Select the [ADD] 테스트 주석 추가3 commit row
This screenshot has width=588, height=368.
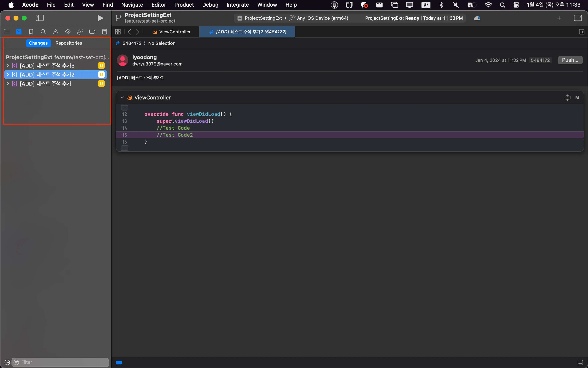(x=56, y=65)
